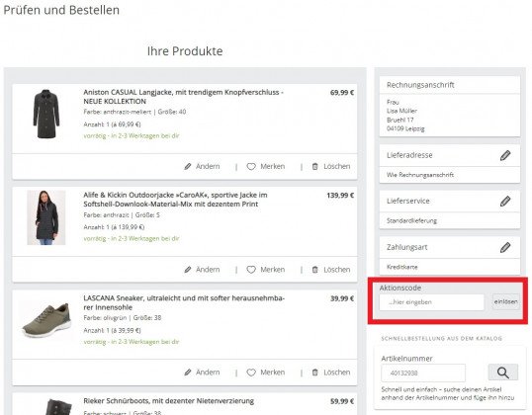
Task: Delete the LASCANA Sneaker from cart
Action: (331, 373)
